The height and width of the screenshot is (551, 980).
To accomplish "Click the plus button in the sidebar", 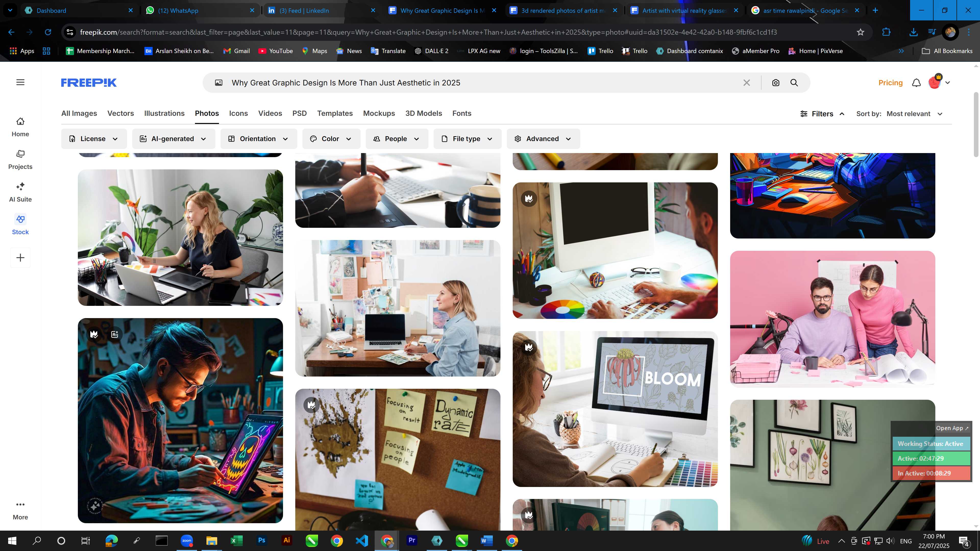I will tap(20, 258).
